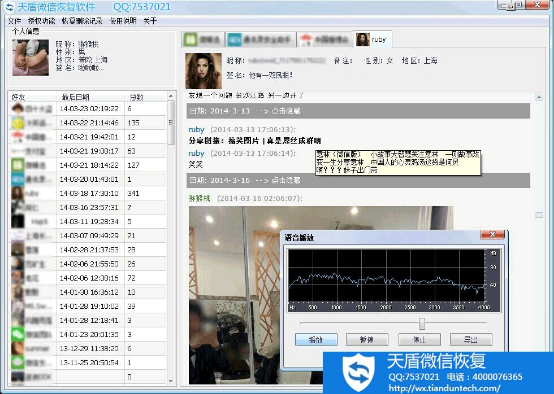Click the chat pane scrollbar thumb
Image resolution: width=554 pixels, height=394 pixels.
pos(539,215)
